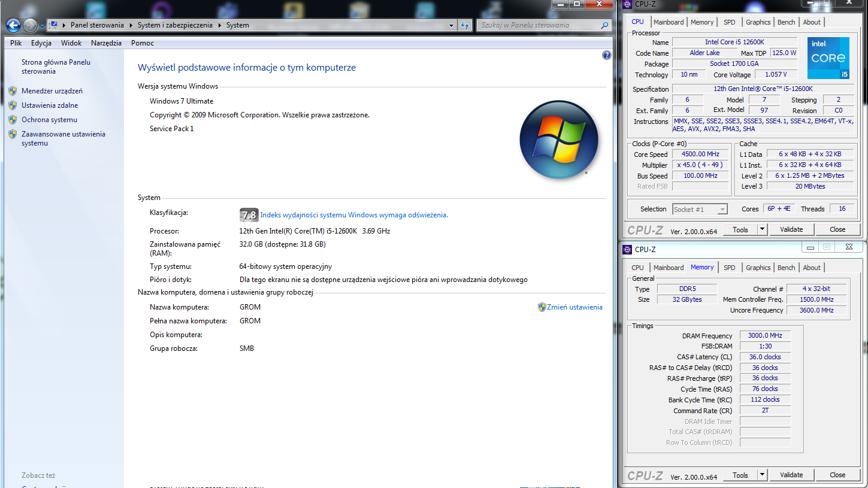Click CPU-Z app icon in top window title bar
The height and width of the screenshot is (488, 868).
tap(627, 4)
